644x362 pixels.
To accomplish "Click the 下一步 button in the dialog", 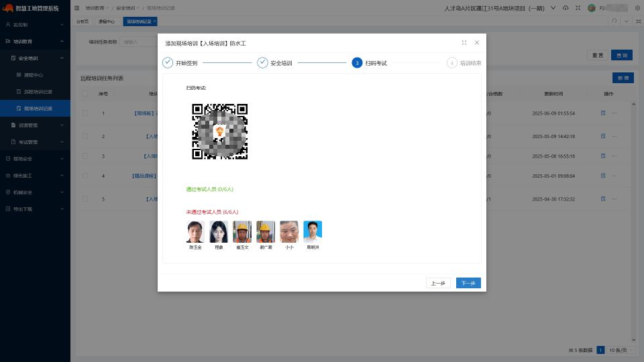I will click(x=468, y=283).
